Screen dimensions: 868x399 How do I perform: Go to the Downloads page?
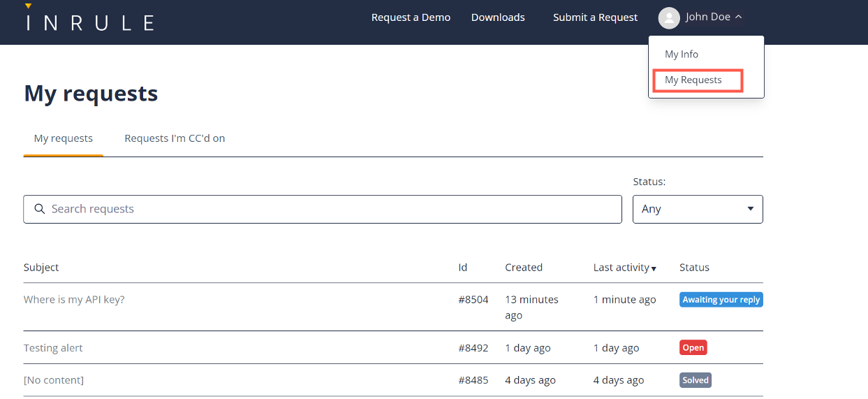coord(498,17)
